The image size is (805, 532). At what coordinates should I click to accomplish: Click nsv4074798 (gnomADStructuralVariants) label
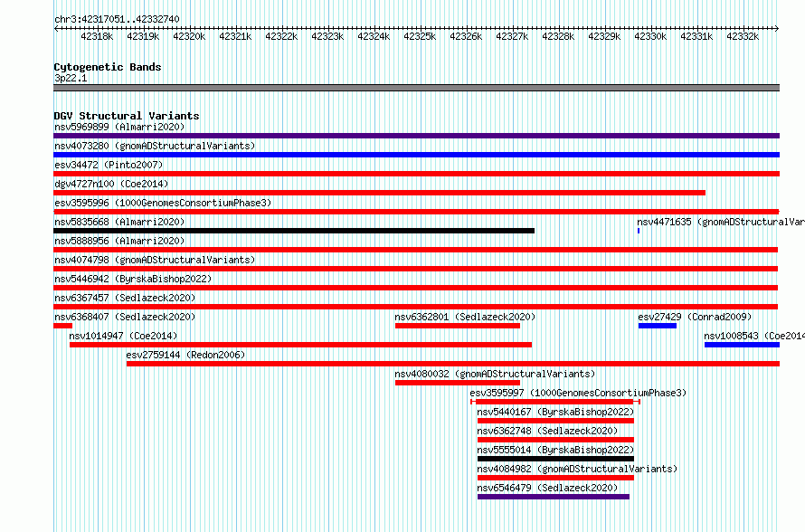155,260
